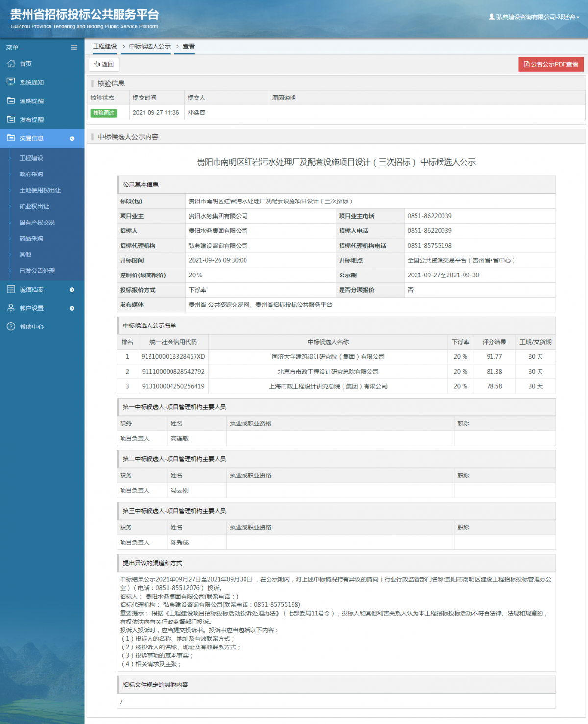588x724 pixels.
Task: Select 矿业权出让 submenu item
Action: pos(34,206)
